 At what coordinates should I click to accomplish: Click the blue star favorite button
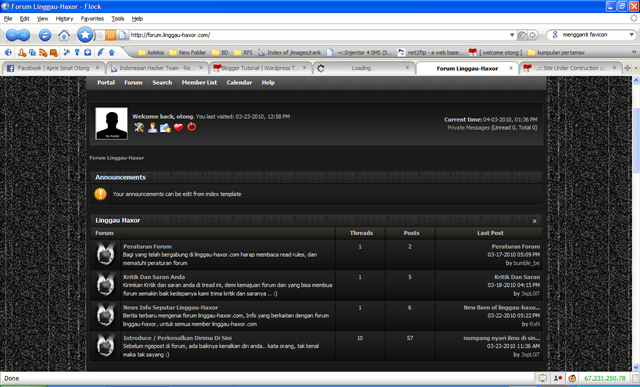point(85,35)
